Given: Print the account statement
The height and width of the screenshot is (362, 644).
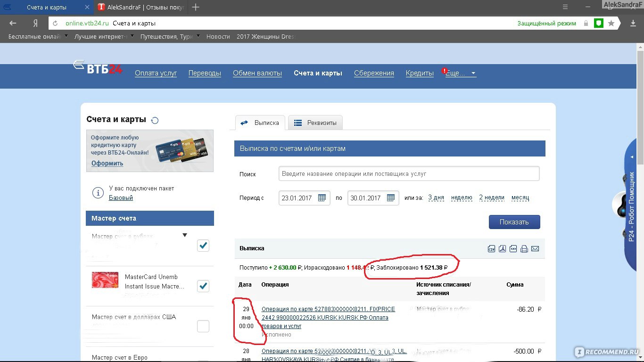Looking at the screenshot, I should (524, 249).
